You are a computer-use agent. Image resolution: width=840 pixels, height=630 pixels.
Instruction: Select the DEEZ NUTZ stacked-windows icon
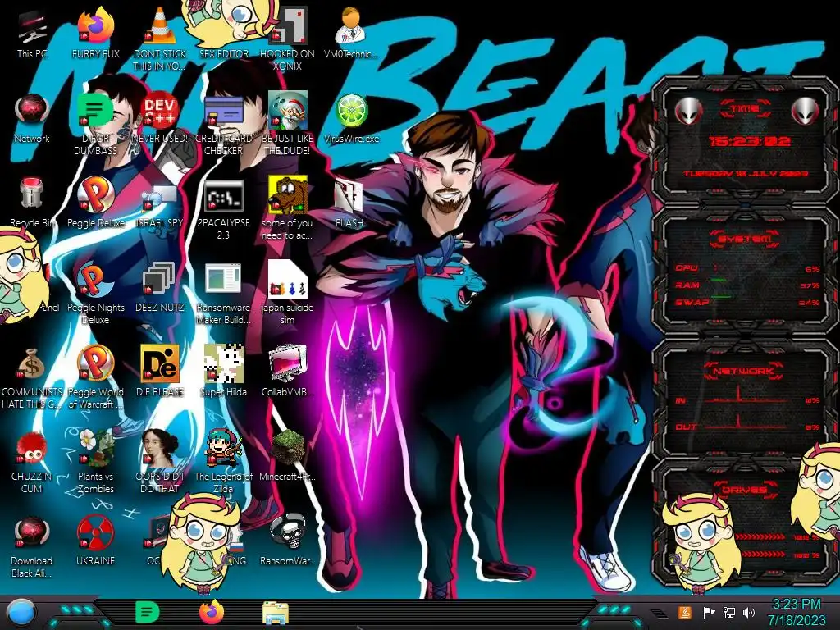click(159, 280)
